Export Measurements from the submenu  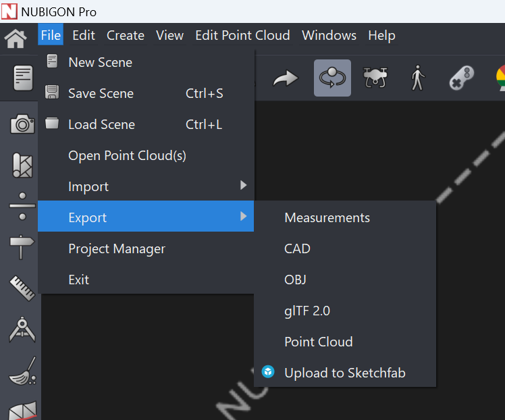[345, 217]
